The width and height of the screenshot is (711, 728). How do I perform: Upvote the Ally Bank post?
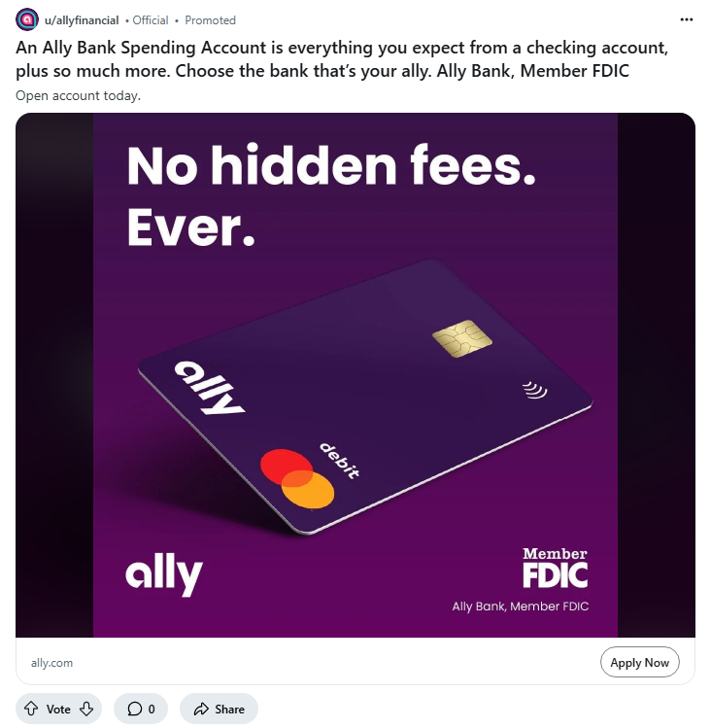point(31,709)
